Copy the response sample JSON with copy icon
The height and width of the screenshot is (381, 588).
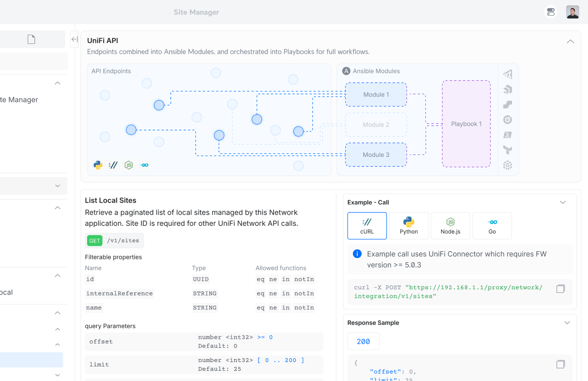pos(560,364)
